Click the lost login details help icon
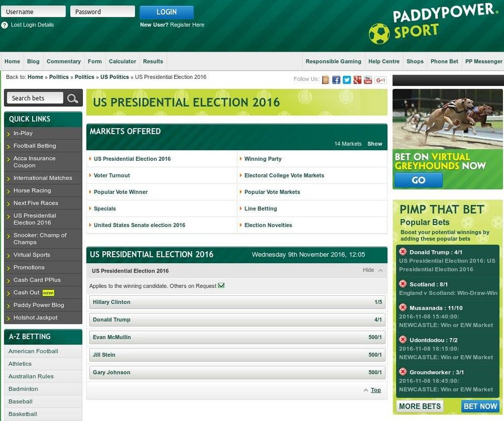This screenshot has width=504, height=421. pos(5,25)
